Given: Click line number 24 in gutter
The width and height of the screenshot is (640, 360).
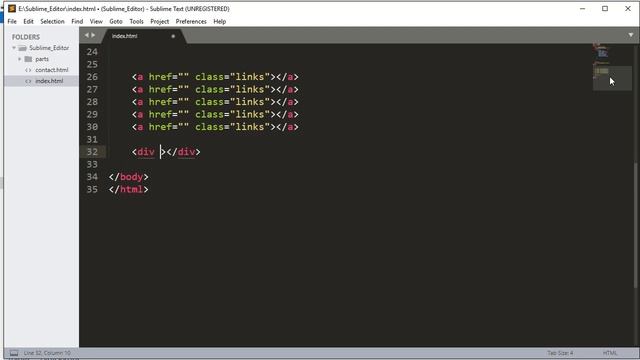Looking at the screenshot, I should [92, 52].
